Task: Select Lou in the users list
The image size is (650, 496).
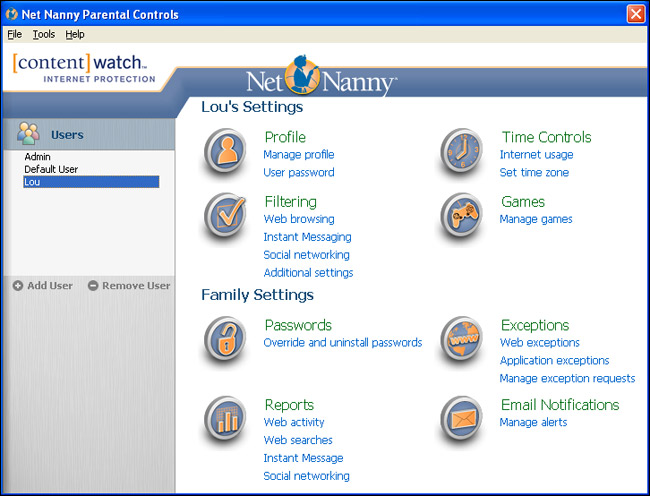Action: point(91,182)
